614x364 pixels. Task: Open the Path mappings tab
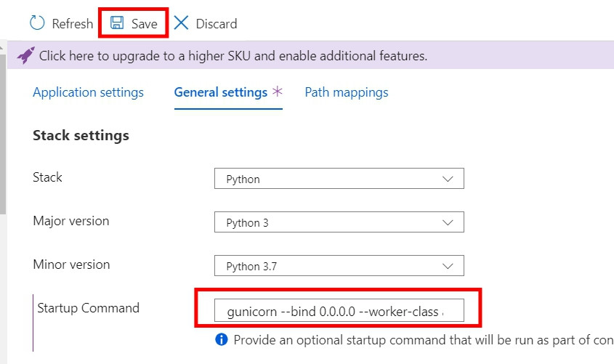[346, 92]
